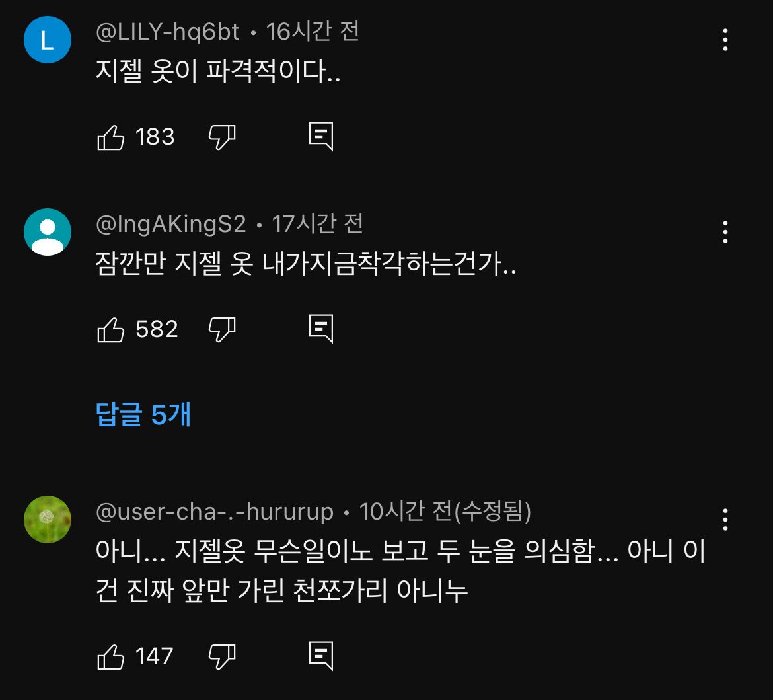Open options menu for @LILY-hq6bt comment
Image resolution: width=773 pixels, height=700 pixels.
click(x=725, y=40)
